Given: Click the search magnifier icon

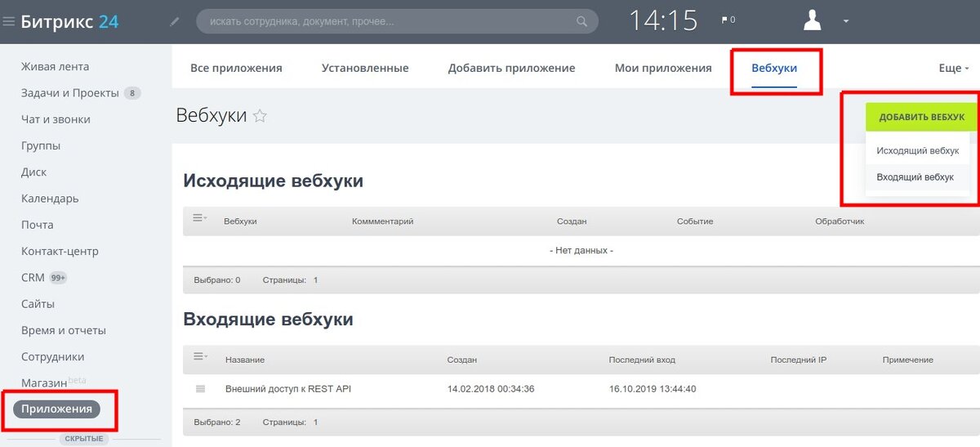Looking at the screenshot, I should [x=582, y=21].
